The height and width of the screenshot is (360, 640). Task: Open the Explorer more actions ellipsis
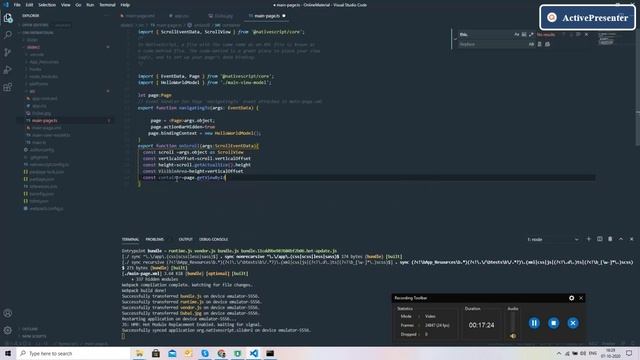(x=107, y=16)
